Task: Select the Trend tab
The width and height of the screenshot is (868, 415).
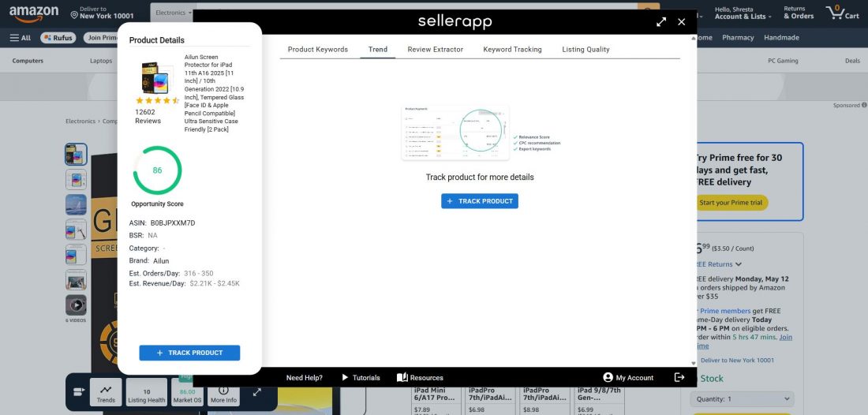Action: 378,49
